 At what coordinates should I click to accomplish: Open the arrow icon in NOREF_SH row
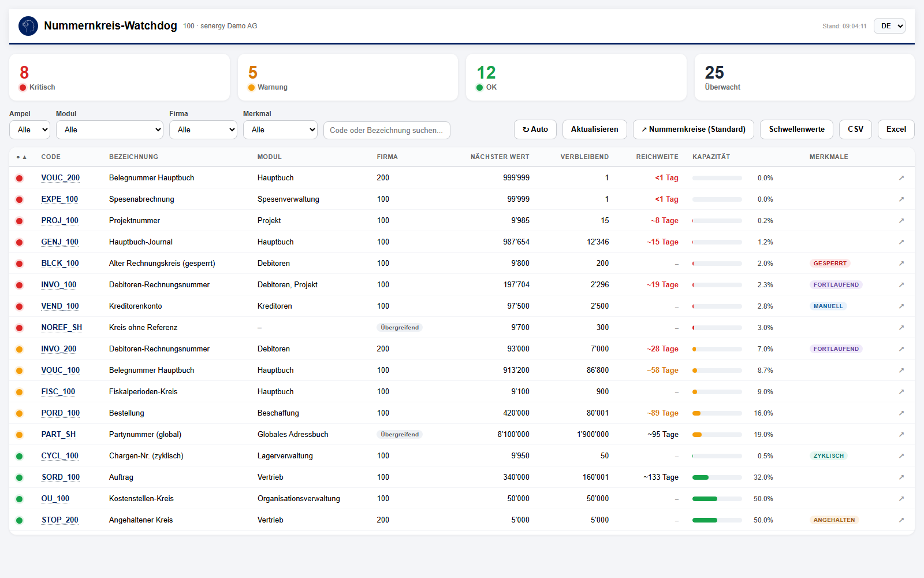pos(901,328)
